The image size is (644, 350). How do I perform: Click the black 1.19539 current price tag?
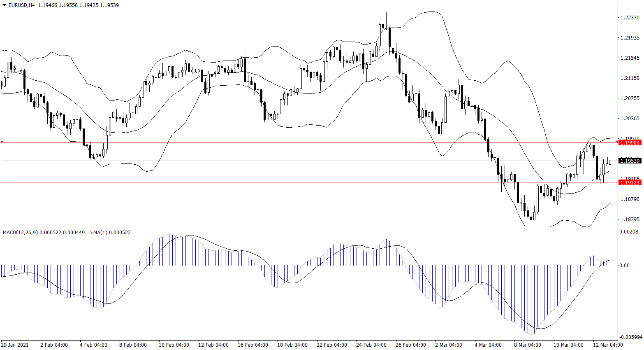click(x=630, y=161)
